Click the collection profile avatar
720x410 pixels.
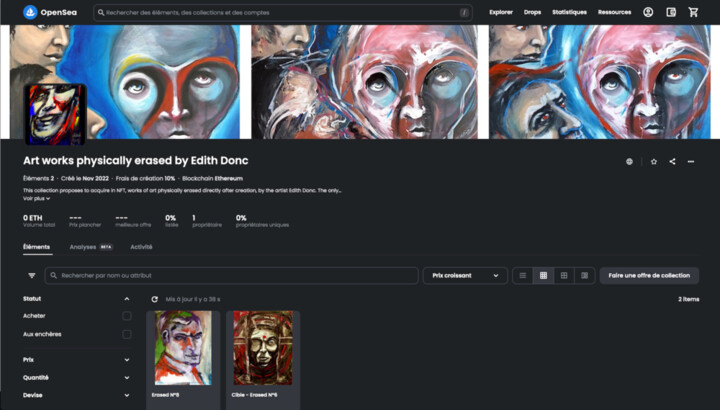click(x=55, y=115)
